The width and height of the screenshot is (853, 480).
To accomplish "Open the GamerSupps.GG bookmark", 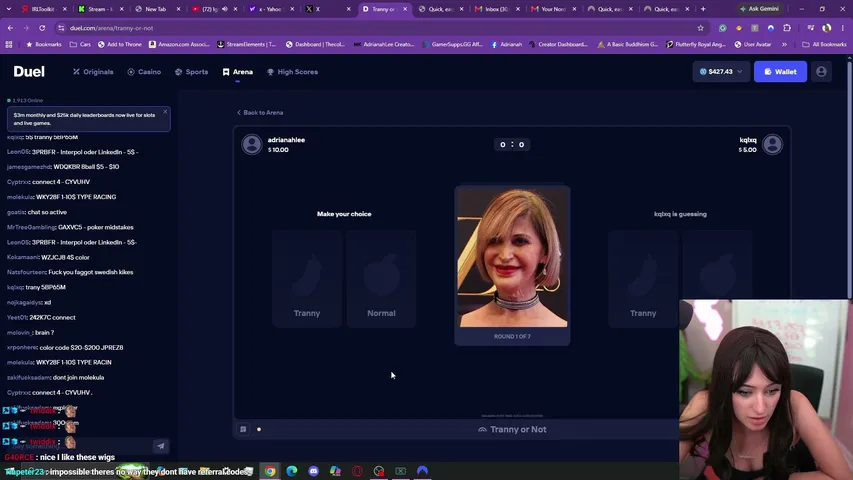I will coord(453,44).
